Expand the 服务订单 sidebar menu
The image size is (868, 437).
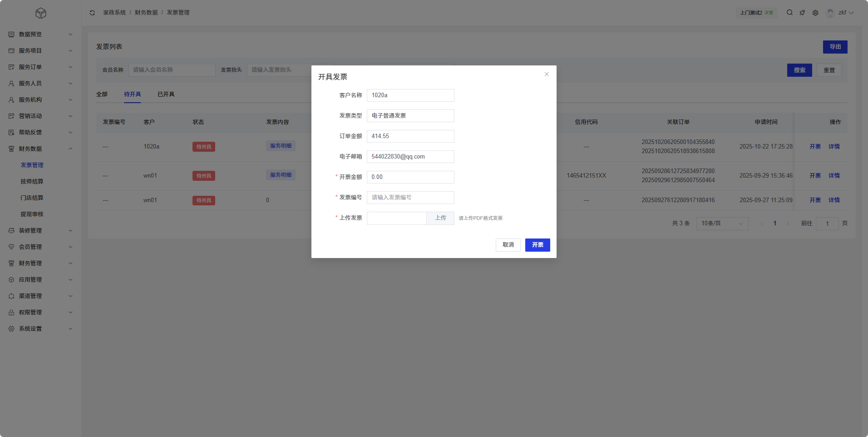[x=41, y=67]
